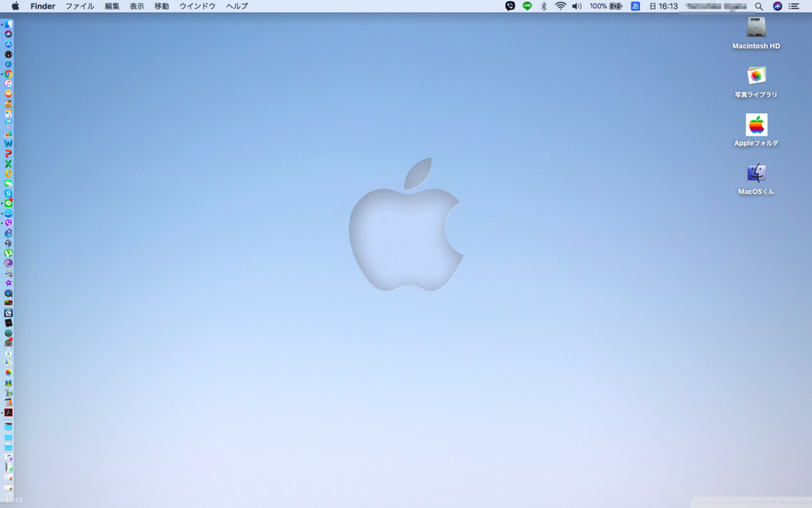Launch Microsoft Word from the Dock
This screenshot has height=508, width=812.
pyautogui.click(x=8, y=143)
